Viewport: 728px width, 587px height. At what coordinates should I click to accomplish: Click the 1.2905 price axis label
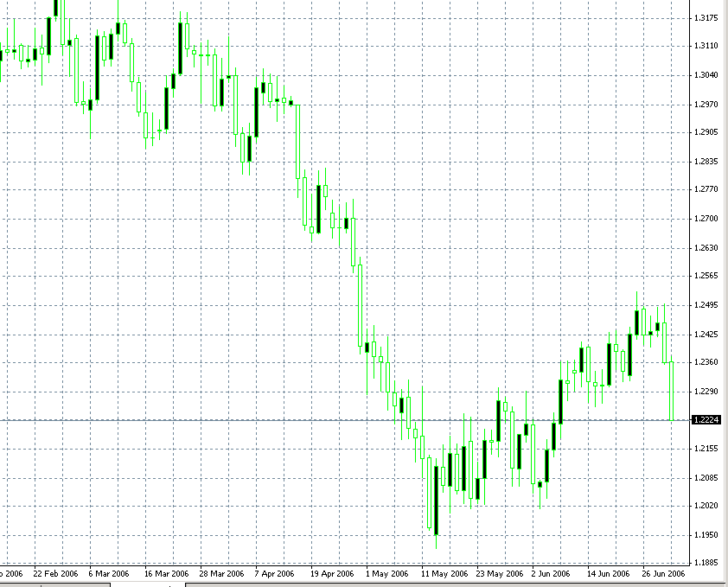click(x=706, y=132)
